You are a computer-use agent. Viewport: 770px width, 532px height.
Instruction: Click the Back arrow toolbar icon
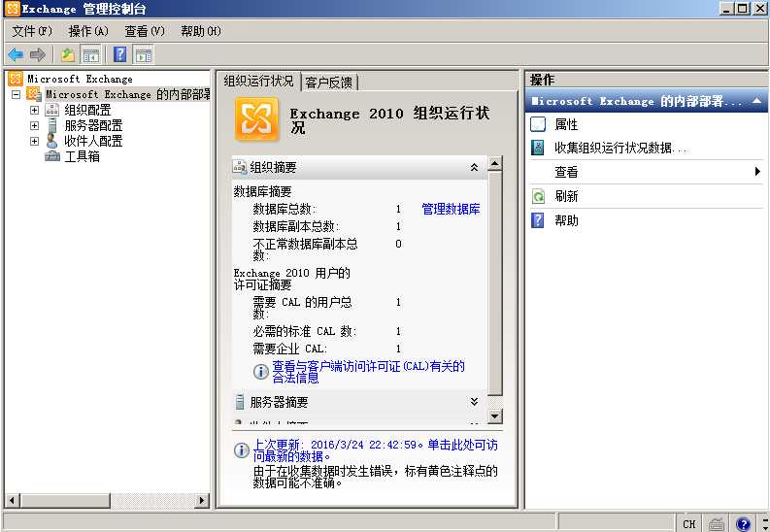click(16, 54)
